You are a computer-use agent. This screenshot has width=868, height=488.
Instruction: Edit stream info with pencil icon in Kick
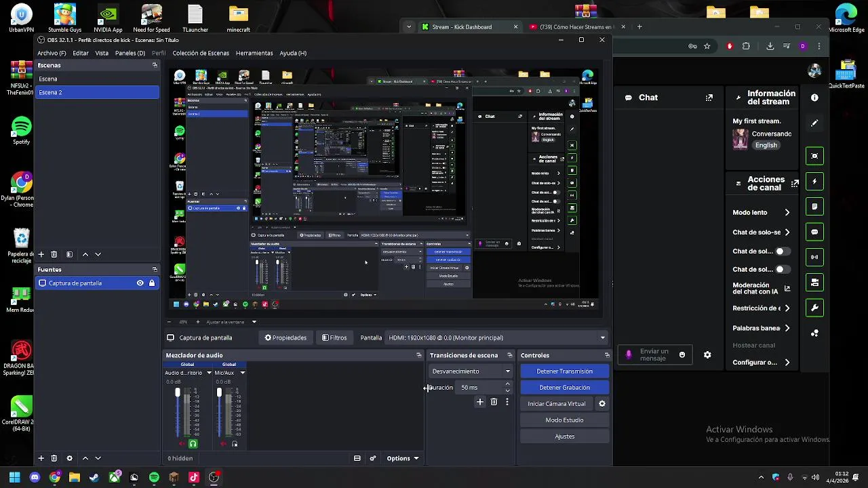pyautogui.click(x=814, y=123)
